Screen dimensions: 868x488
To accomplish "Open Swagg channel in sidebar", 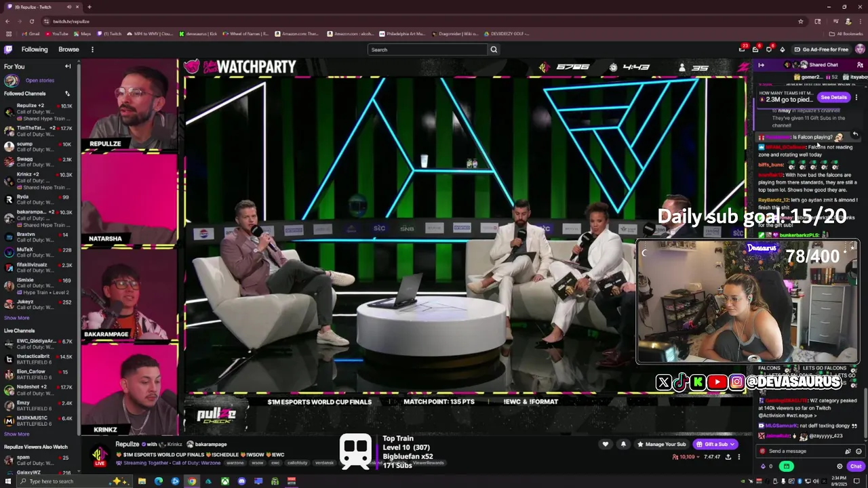I will pyautogui.click(x=39, y=162).
